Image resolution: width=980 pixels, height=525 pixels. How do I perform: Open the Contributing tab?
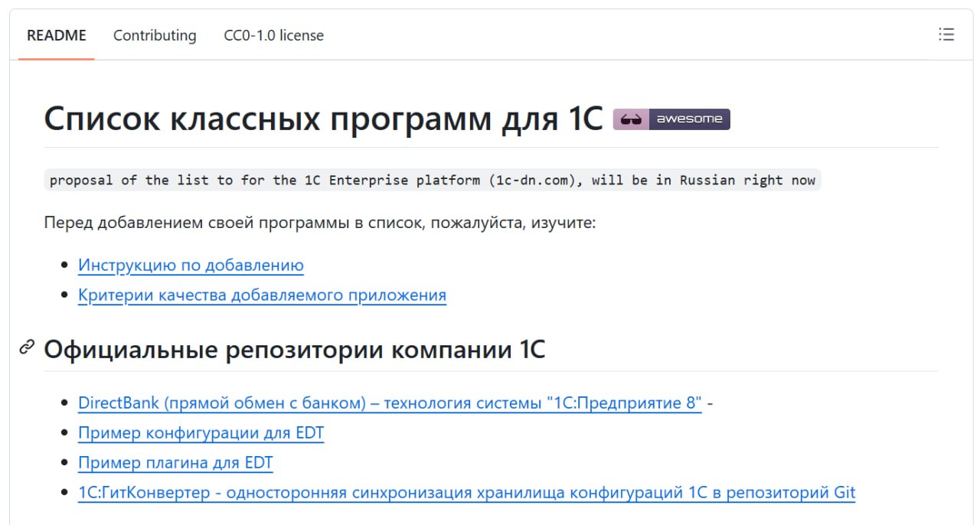point(155,35)
